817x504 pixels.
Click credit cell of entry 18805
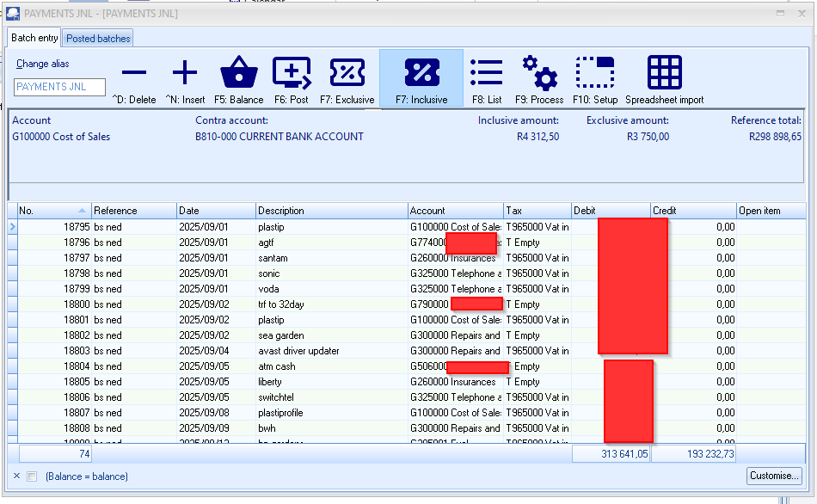[693, 382]
